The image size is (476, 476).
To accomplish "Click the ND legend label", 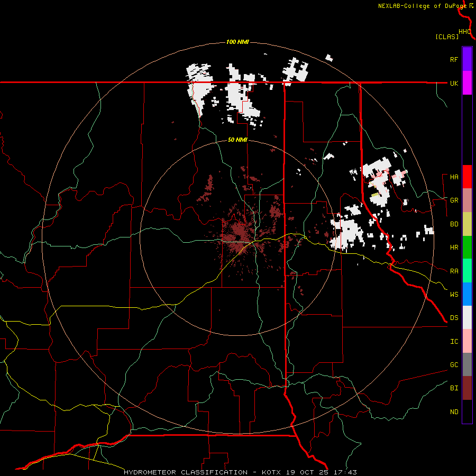I will pyautogui.click(x=454, y=412).
